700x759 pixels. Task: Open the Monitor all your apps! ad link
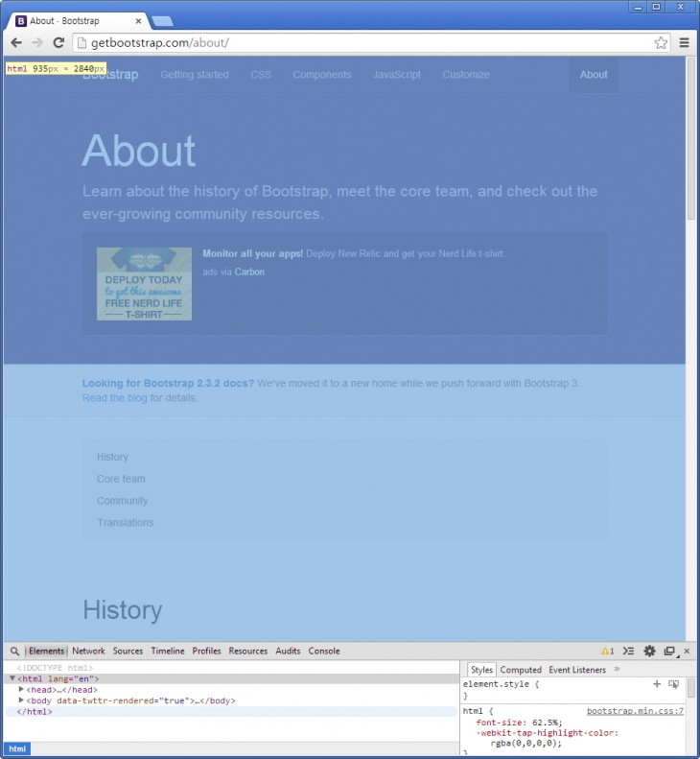252,253
